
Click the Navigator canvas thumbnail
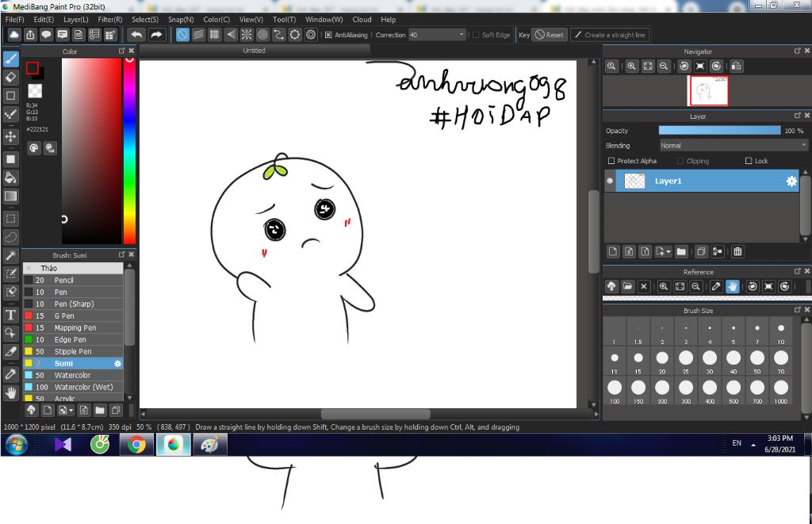[x=707, y=90]
